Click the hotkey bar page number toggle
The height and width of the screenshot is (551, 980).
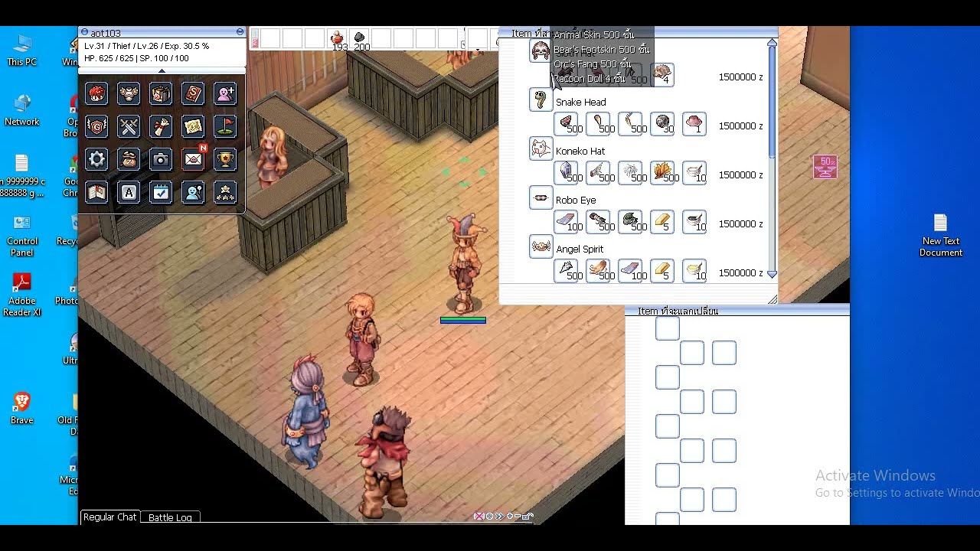point(255,40)
